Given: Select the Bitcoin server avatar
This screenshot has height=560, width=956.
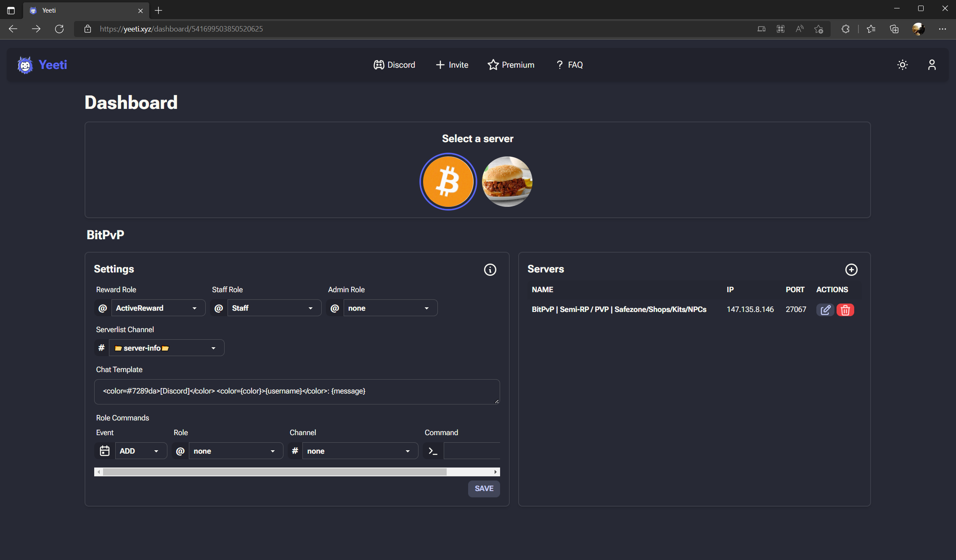Looking at the screenshot, I should pos(448,182).
